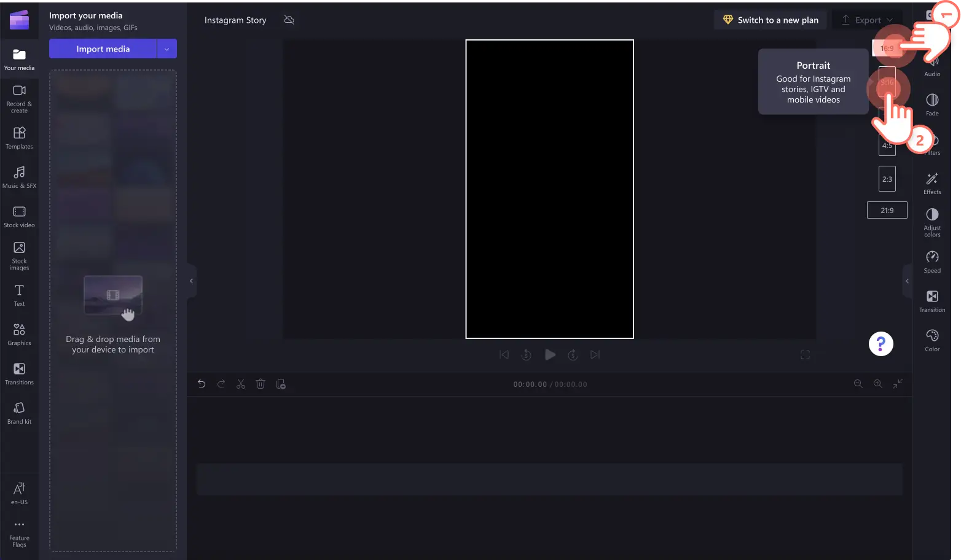
Task: Open the Graphics panel
Action: (x=20, y=334)
